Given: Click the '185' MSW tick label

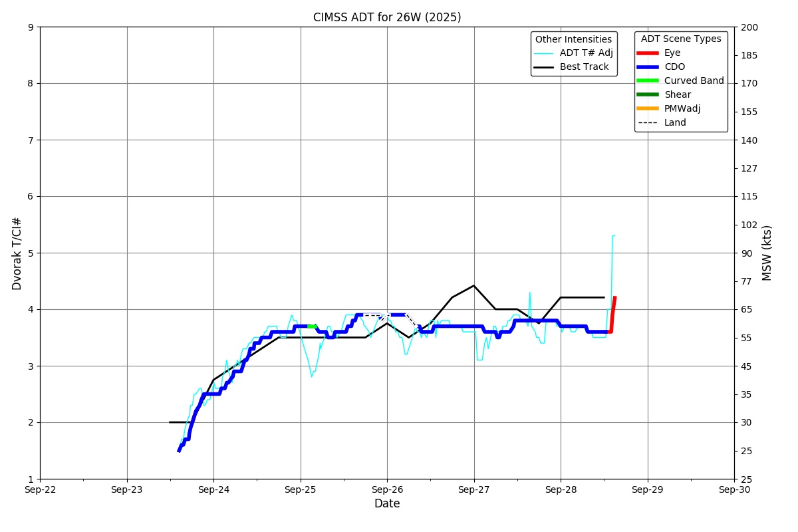Looking at the screenshot, I should [749, 55].
